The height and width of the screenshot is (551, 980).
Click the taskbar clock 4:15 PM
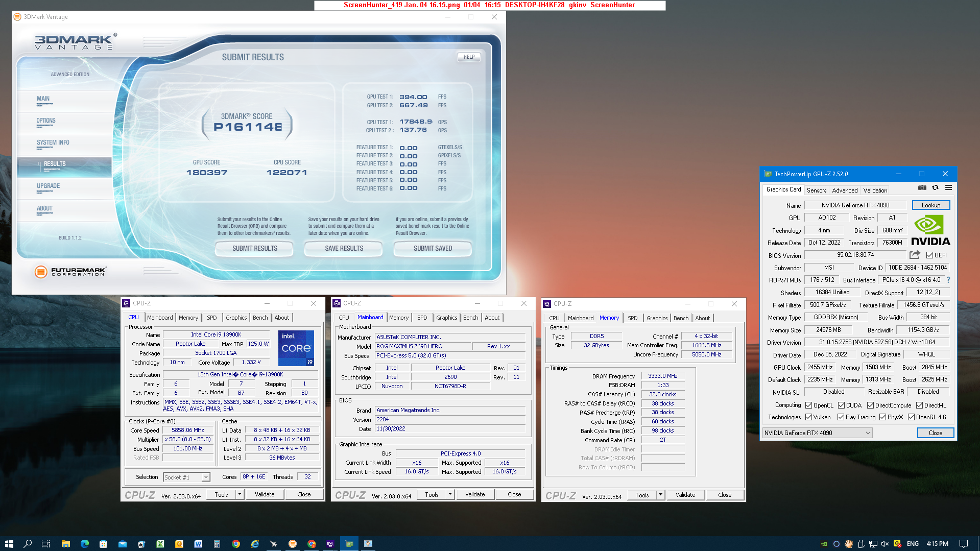point(937,544)
